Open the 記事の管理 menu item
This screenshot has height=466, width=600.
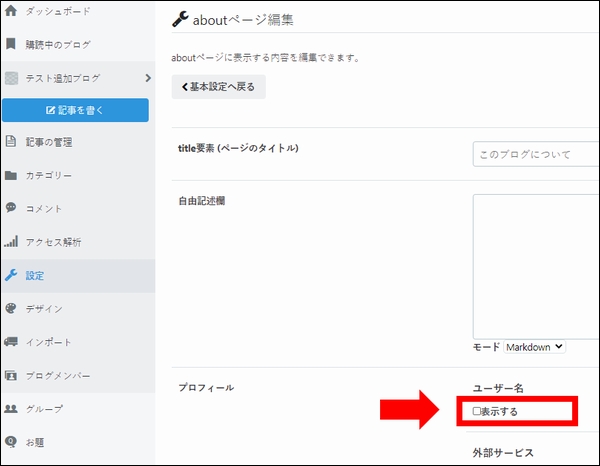click(x=49, y=142)
